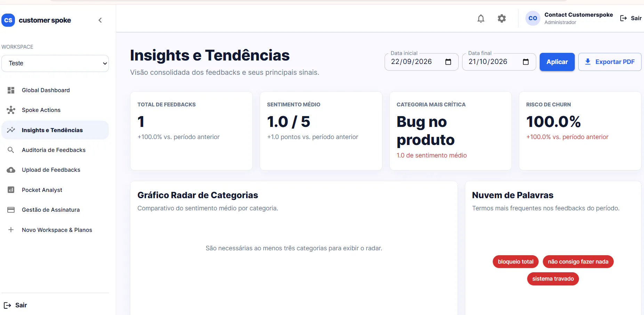The width and height of the screenshot is (644, 315).
Task: Open the Data final calendar picker icon
Action: [526, 62]
